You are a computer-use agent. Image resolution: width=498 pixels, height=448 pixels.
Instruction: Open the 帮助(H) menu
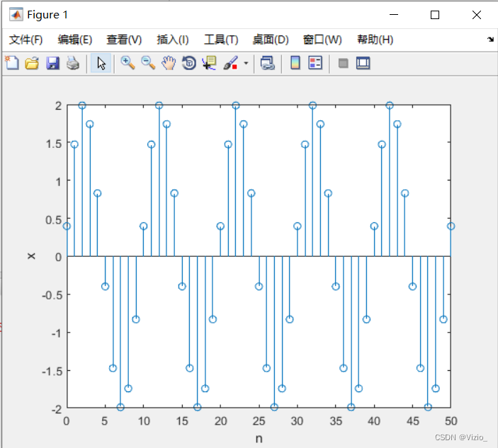375,40
